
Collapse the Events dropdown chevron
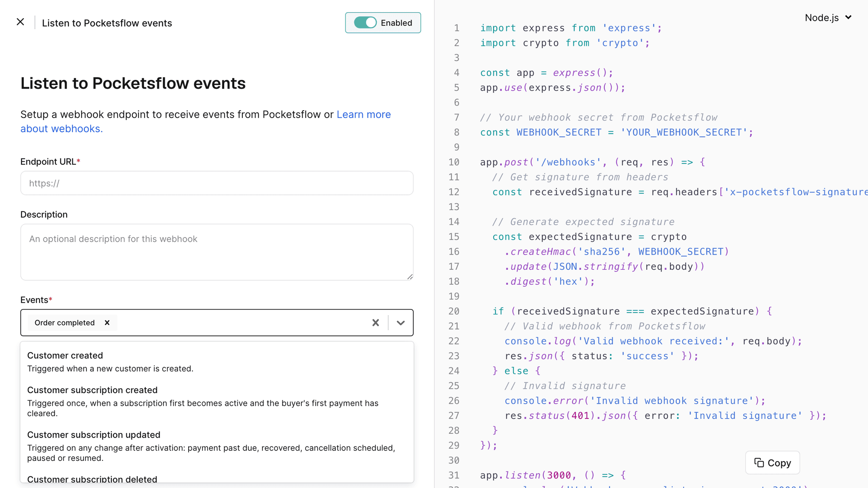point(401,323)
